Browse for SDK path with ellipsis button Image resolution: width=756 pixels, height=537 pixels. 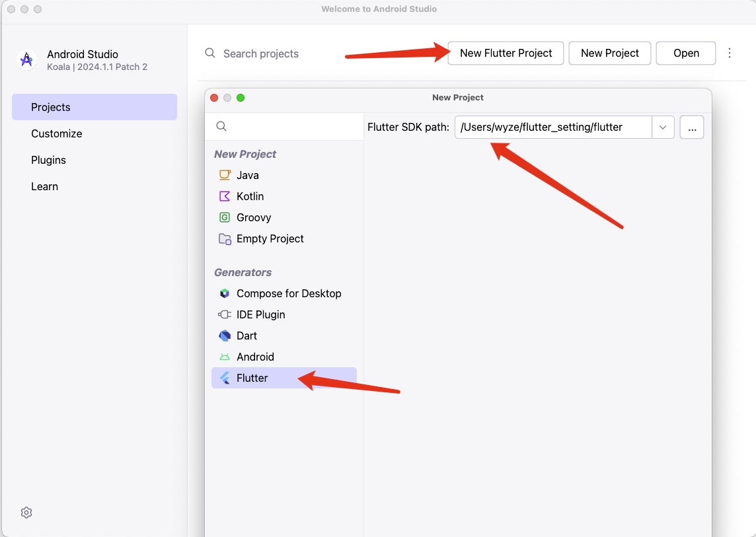coord(692,127)
